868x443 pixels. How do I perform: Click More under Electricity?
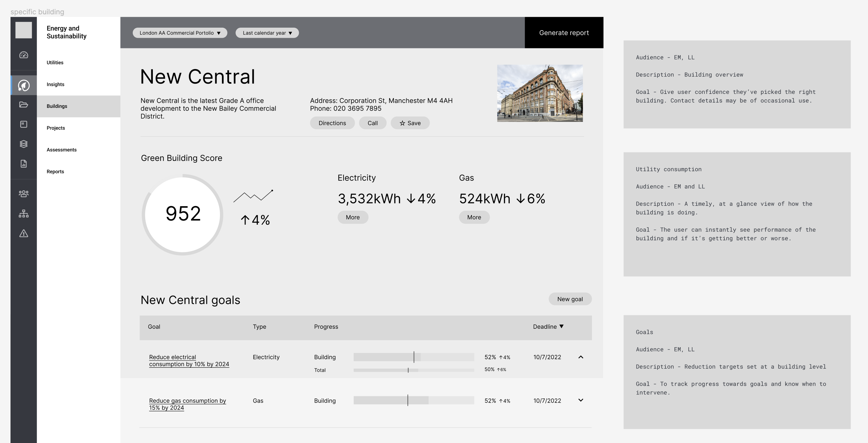point(353,217)
